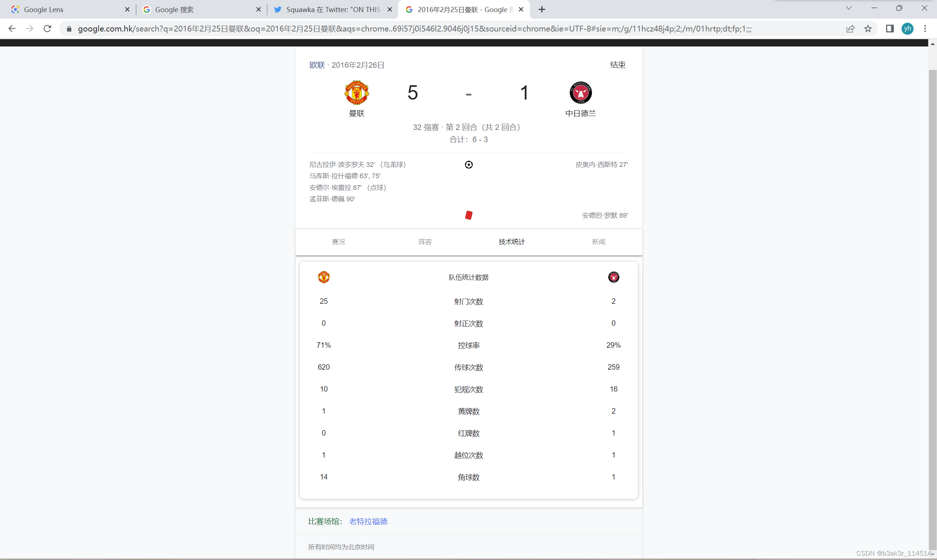Select the 阵容 lineup tab
Image resolution: width=937 pixels, height=560 pixels.
425,242
